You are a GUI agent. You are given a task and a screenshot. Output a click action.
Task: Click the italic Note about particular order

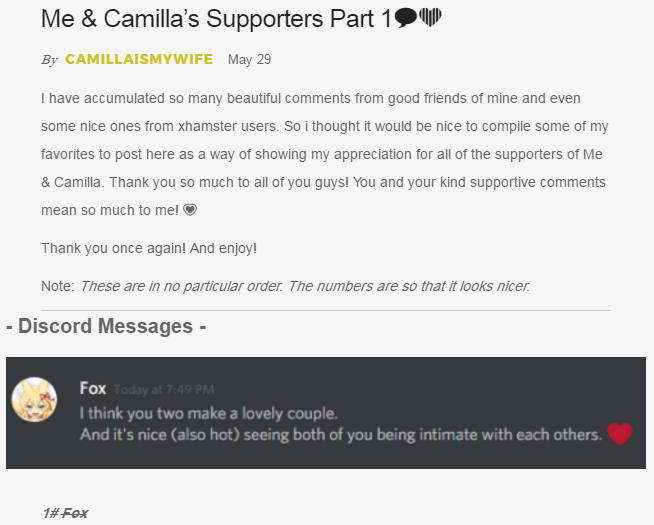click(305, 286)
